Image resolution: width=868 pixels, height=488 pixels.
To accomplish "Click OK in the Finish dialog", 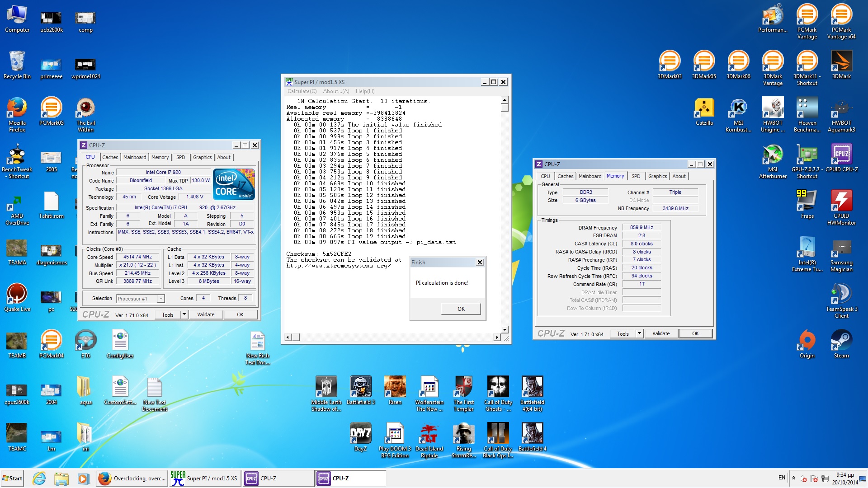I will [x=461, y=309].
